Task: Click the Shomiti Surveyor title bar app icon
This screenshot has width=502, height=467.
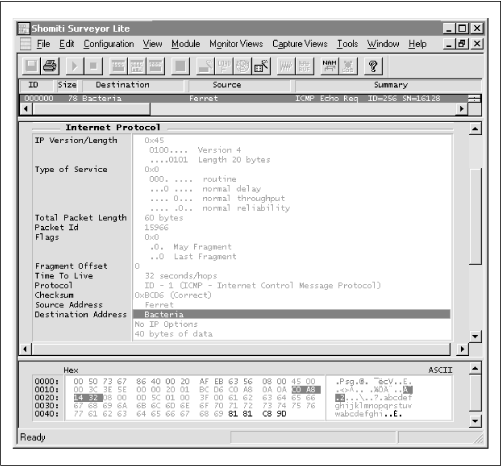Action: tap(24, 28)
